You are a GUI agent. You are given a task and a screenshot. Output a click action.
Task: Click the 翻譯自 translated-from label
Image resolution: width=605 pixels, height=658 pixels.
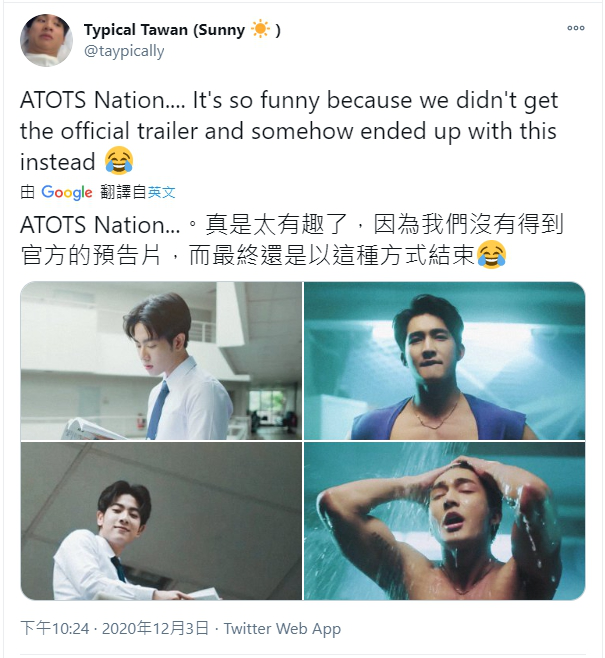pyautogui.click(x=123, y=192)
